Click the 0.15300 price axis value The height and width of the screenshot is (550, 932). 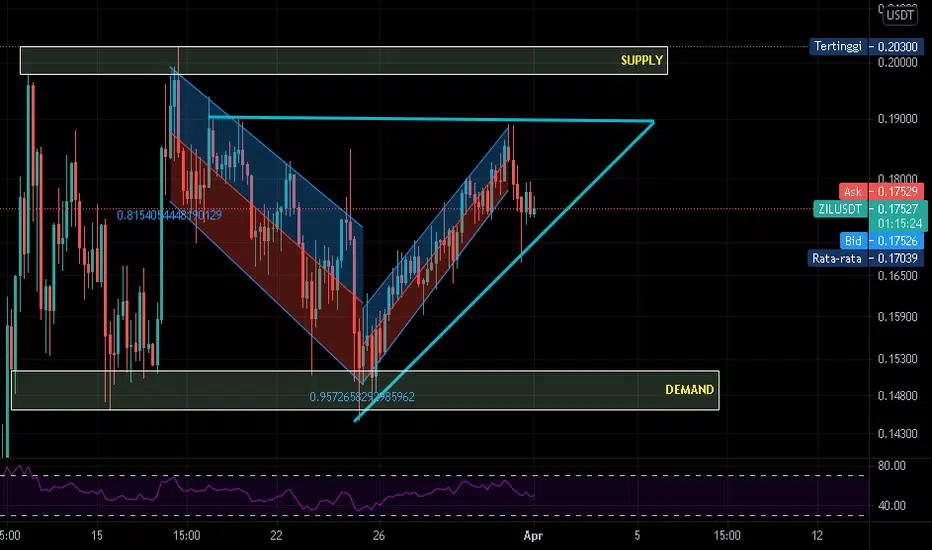pos(897,359)
